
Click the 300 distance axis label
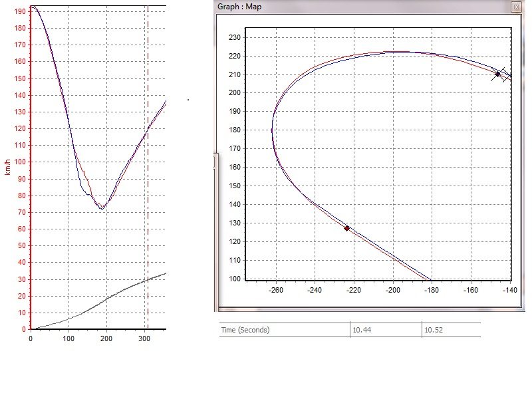point(144,338)
